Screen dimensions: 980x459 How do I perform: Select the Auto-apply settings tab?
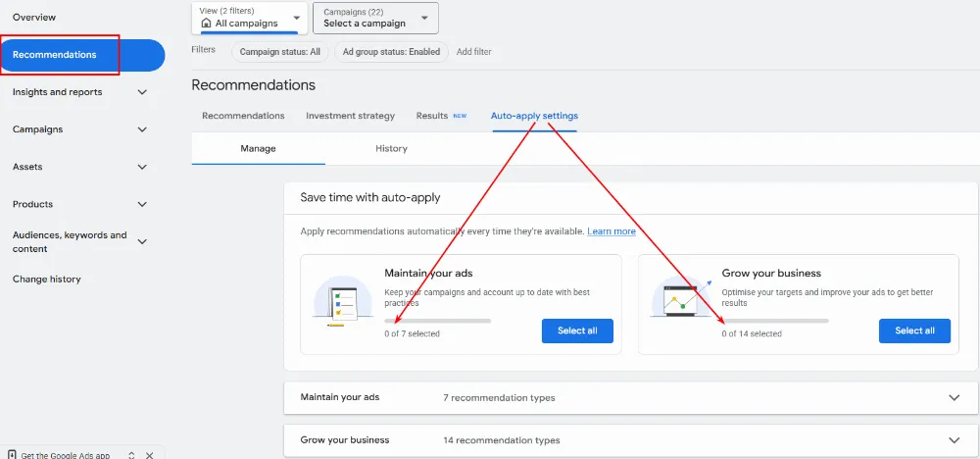[x=534, y=116]
